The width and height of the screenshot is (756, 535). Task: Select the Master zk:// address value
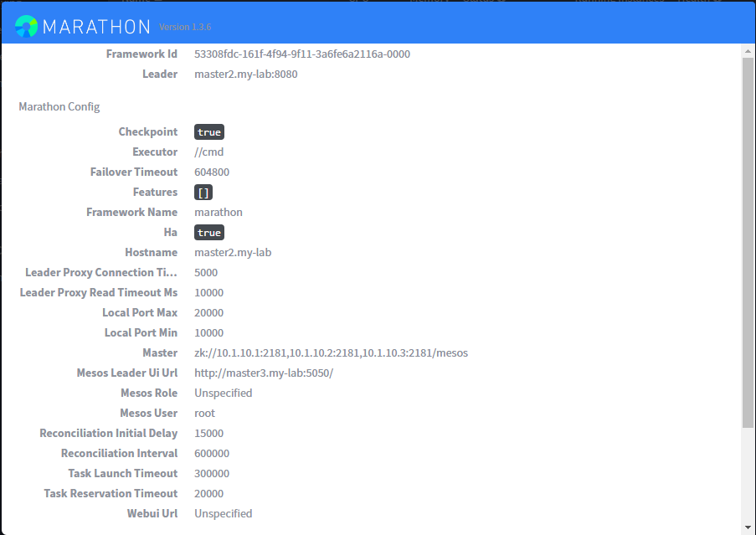click(332, 352)
